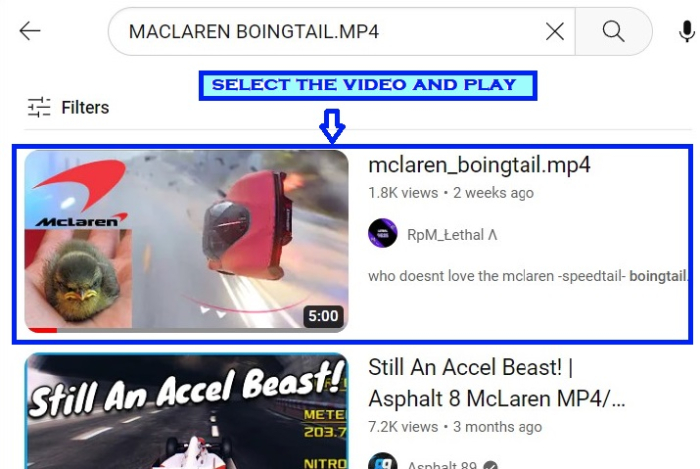Click the 5:00 duration badge
The image size is (700, 469).
pos(323,316)
